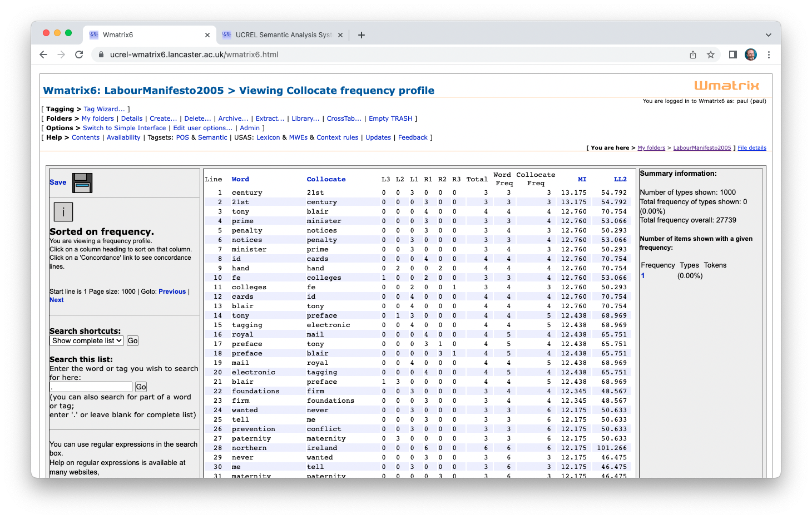812x519 pixels.
Task: Open a new browser tab with the plus icon
Action: 362,35
